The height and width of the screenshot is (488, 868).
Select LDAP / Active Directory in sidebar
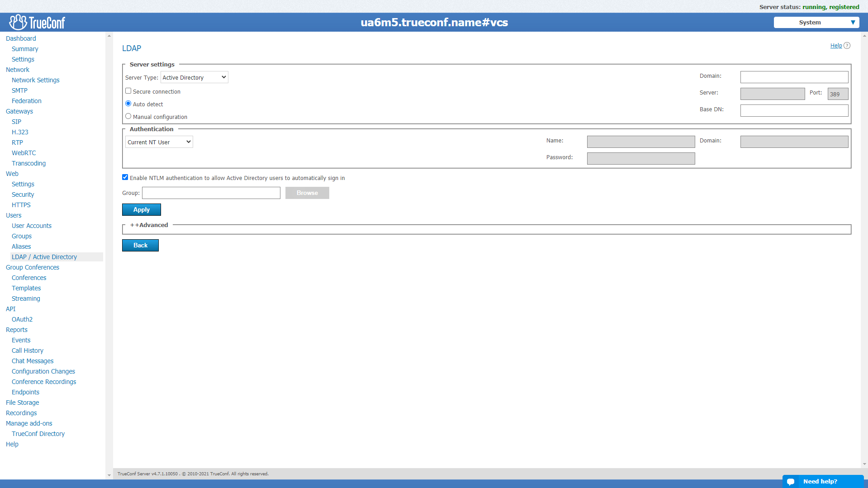coord(44,257)
